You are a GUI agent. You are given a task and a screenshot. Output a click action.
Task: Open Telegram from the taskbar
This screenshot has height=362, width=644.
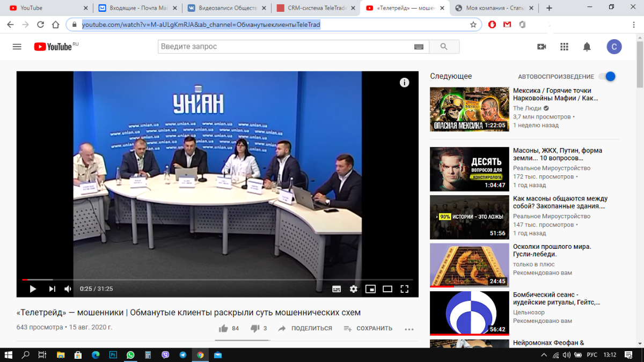point(183,355)
